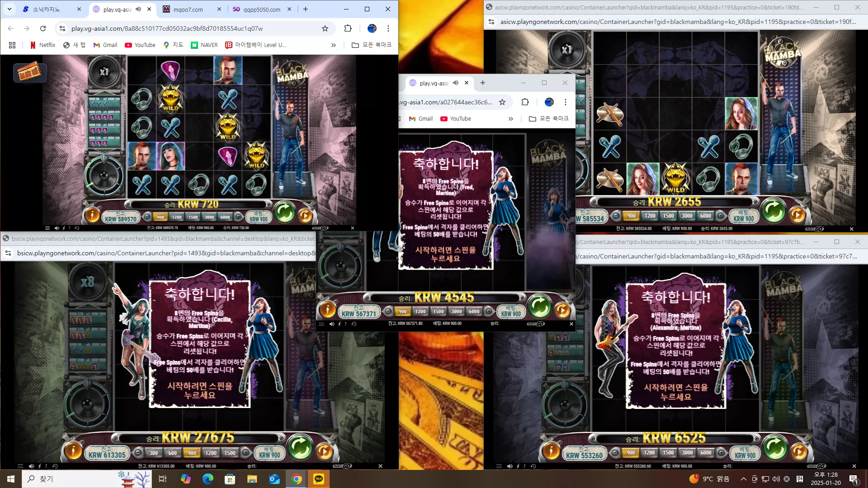
Task: Click the orange autoplay button in top-right game
Action: [797, 215]
